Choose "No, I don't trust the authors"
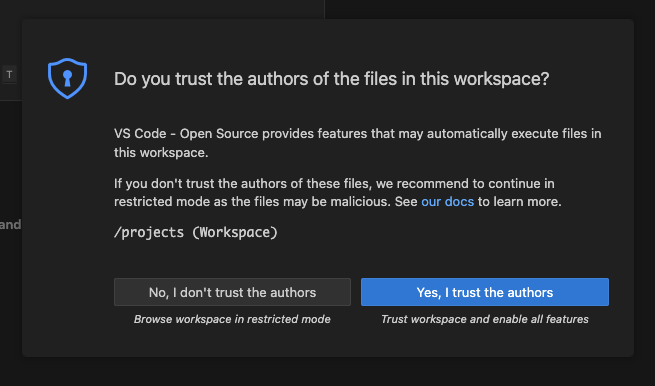The width and height of the screenshot is (655, 386). tap(232, 292)
